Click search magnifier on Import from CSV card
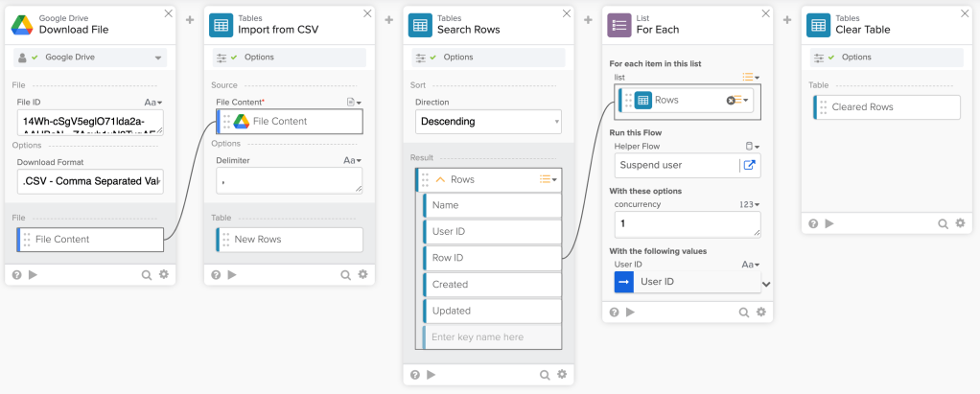The width and height of the screenshot is (980, 394). (x=345, y=275)
